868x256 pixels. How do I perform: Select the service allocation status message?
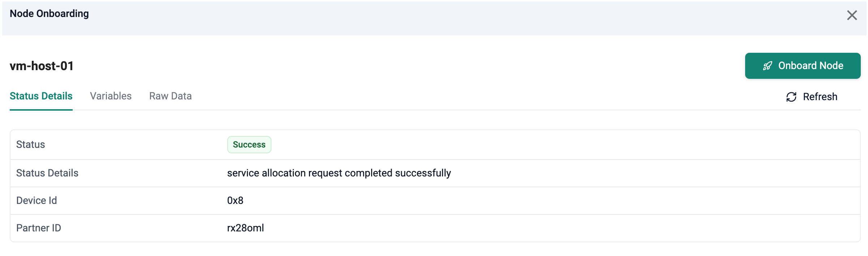(339, 173)
